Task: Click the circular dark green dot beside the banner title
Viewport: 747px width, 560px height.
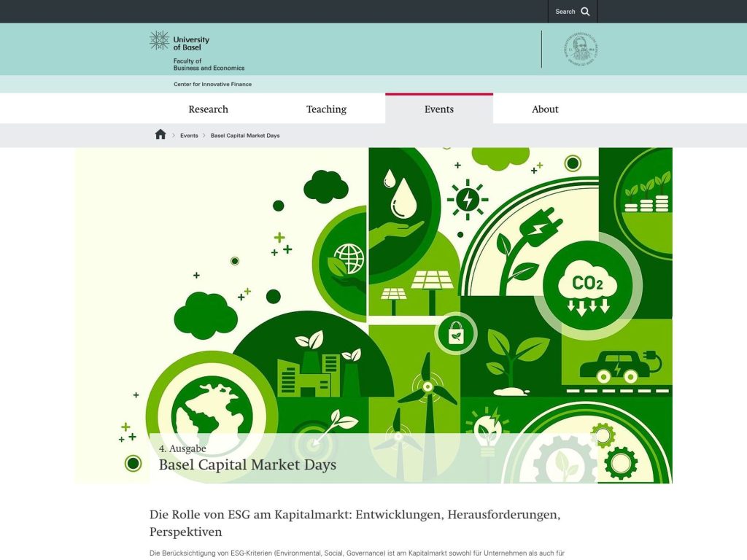Action: 133,464
